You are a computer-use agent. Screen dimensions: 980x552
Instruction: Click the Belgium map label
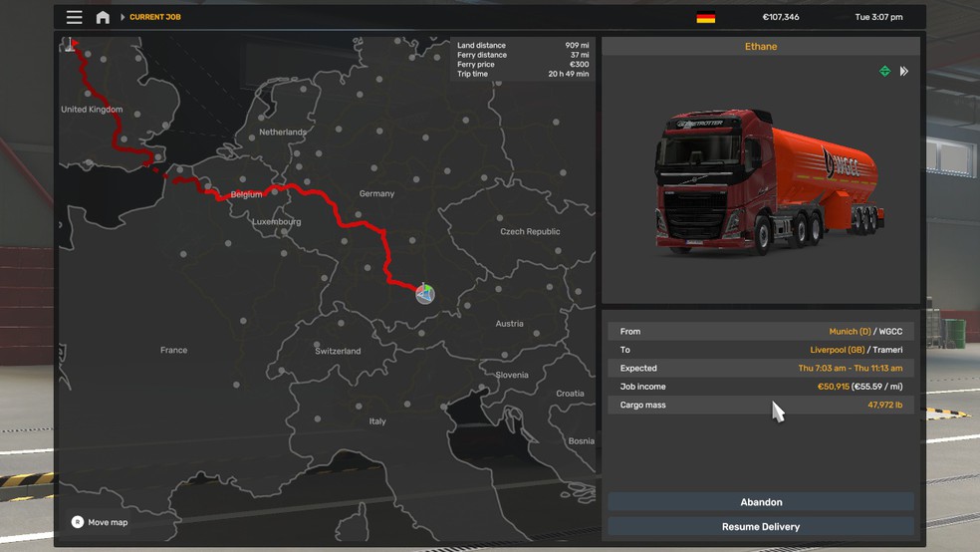tap(246, 194)
